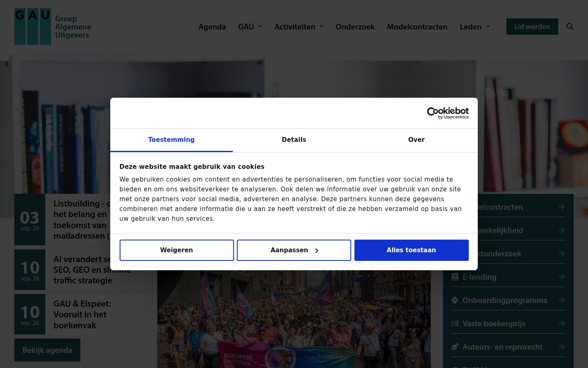The image size is (588, 368).
Task: Open GAU & Elspeet agenda item
Action: pyautogui.click(x=82, y=314)
